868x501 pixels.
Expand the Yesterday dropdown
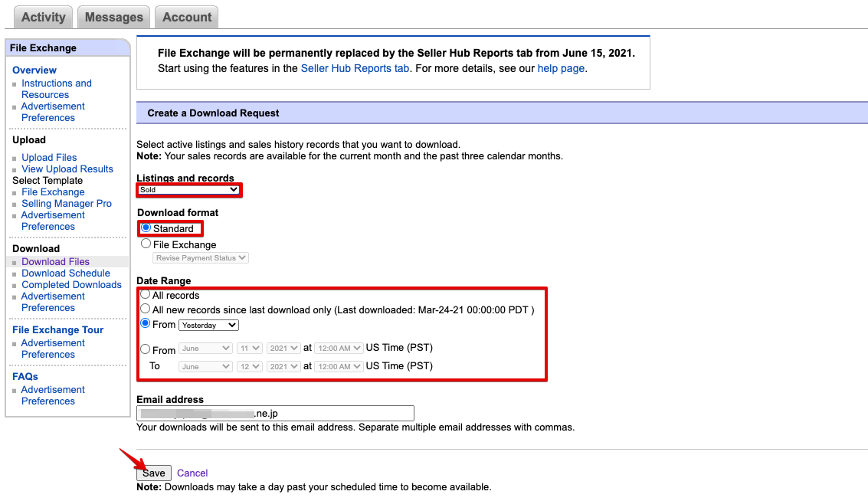(x=208, y=326)
